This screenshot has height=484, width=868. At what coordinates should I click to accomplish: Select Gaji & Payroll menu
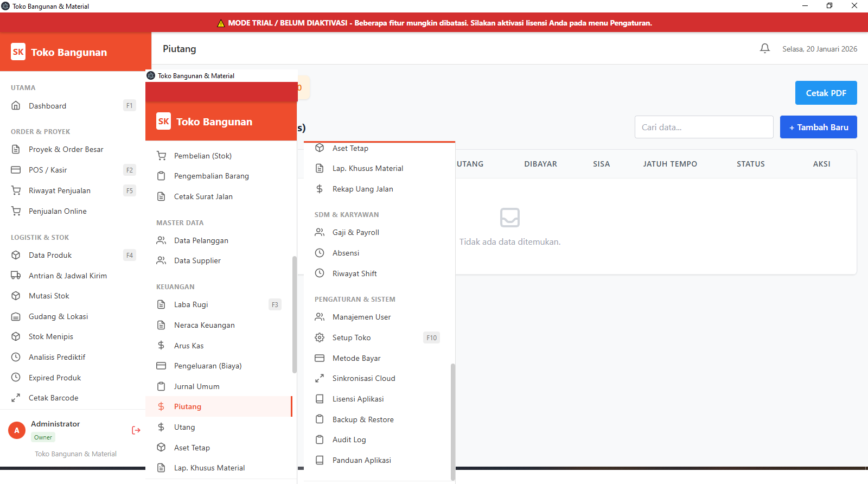355,232
